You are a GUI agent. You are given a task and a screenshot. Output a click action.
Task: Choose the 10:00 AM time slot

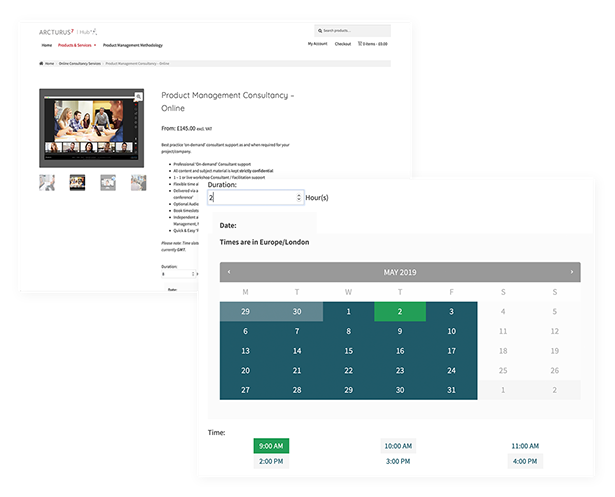coord(399,445)
